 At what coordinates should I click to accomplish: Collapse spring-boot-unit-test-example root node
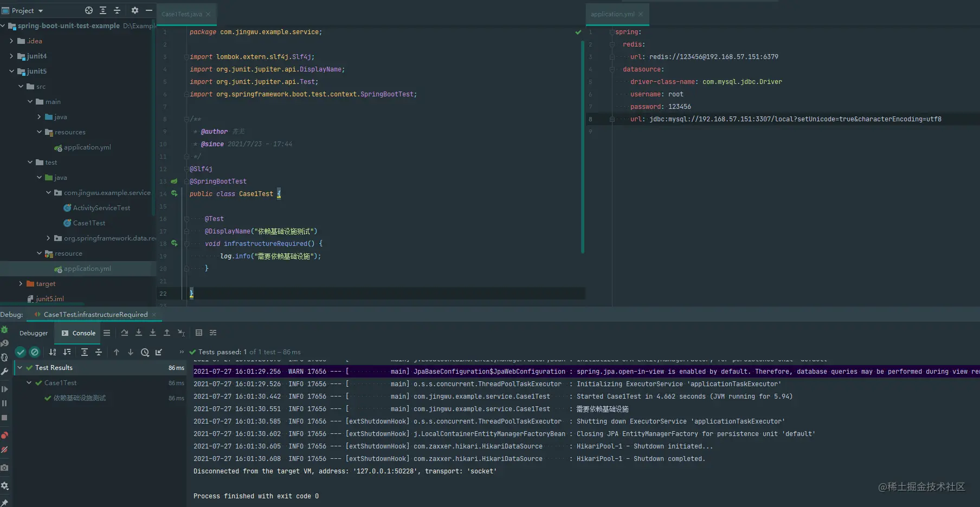coord(3,25)
